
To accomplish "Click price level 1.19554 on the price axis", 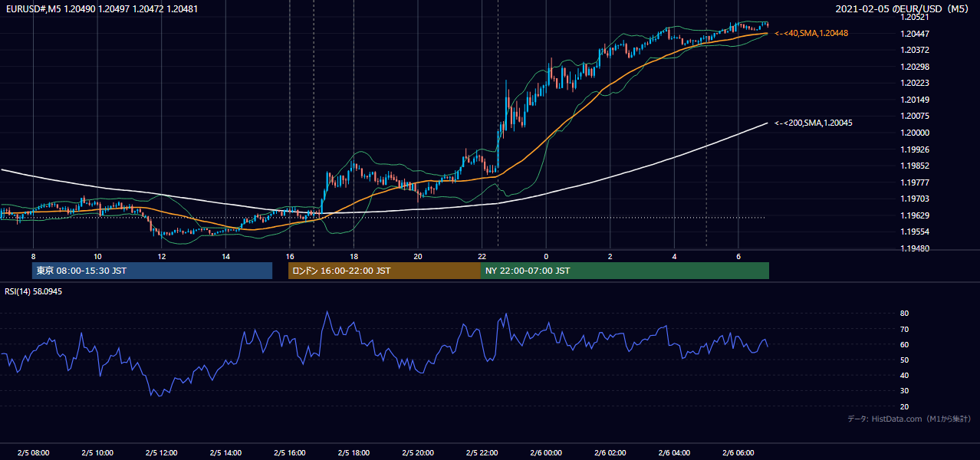I will (915, 232).
